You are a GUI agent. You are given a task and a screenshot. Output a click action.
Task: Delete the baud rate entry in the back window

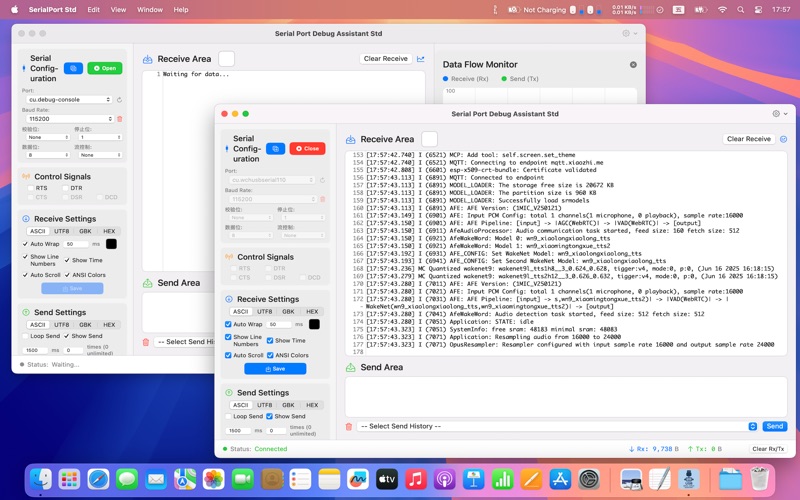(x=120, y=119)
